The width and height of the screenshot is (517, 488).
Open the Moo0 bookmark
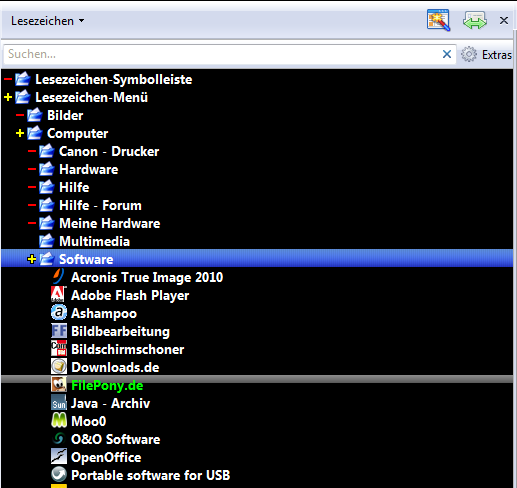coord(89,421)
